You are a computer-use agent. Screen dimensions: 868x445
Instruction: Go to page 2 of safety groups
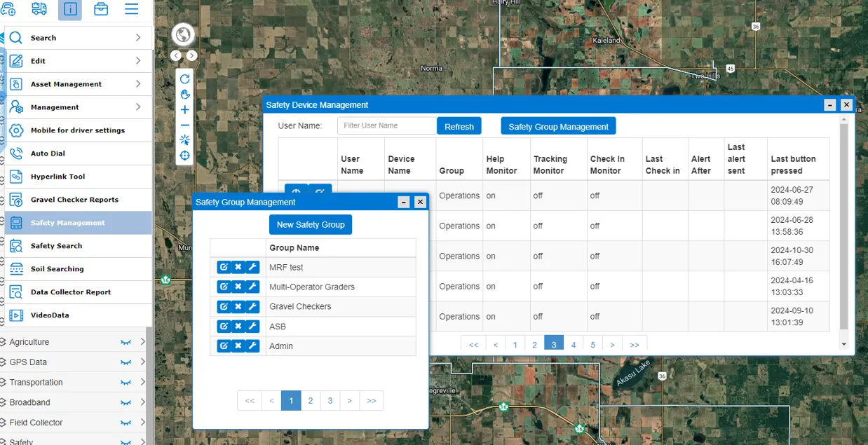pyautogui.click(x=311, y=401)
